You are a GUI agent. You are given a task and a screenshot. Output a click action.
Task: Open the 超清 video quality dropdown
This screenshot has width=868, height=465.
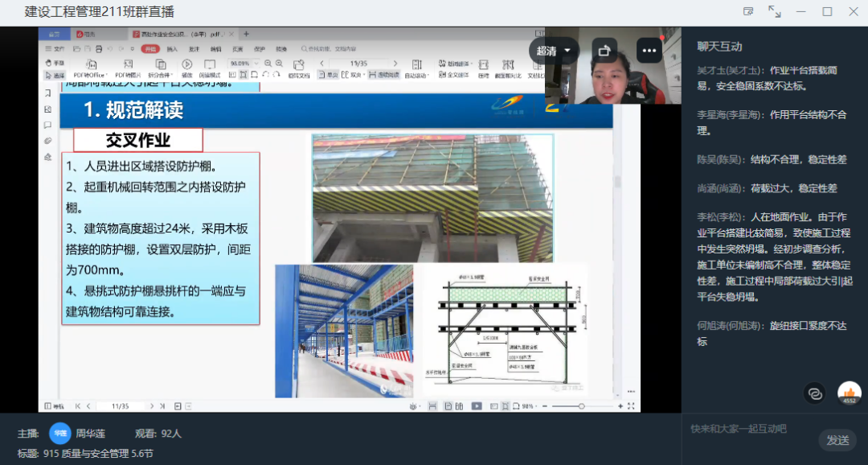click(554, 51)
